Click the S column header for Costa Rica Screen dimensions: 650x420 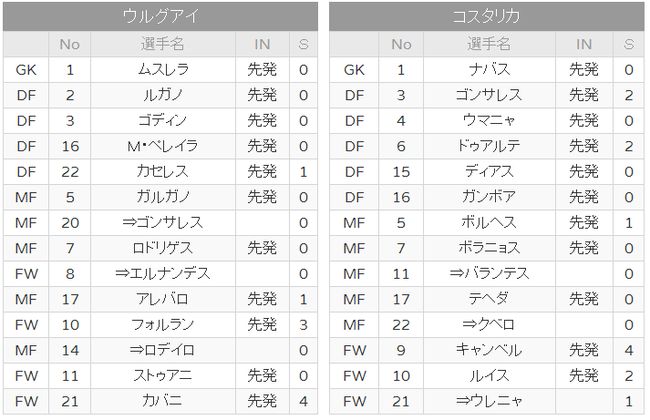click(x=629, y=44)
